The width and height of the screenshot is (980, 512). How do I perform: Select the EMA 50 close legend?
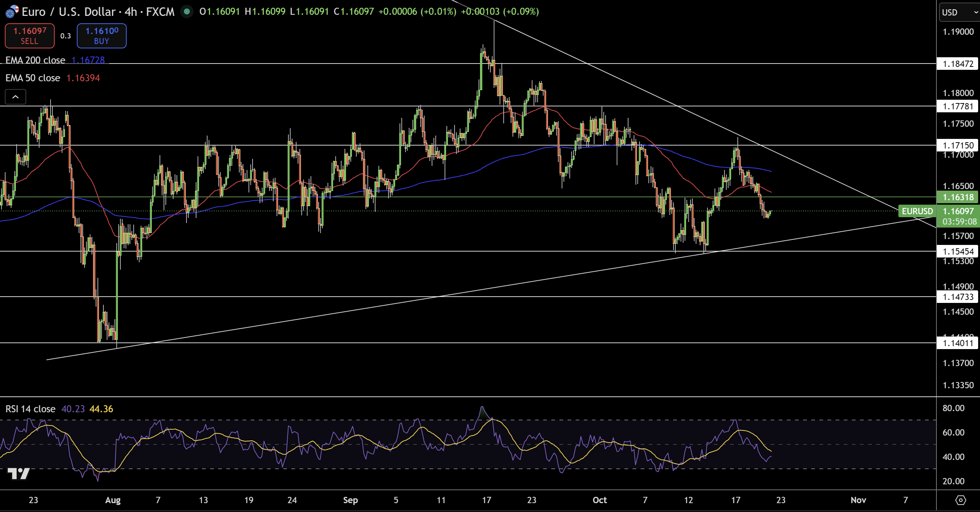33,78
